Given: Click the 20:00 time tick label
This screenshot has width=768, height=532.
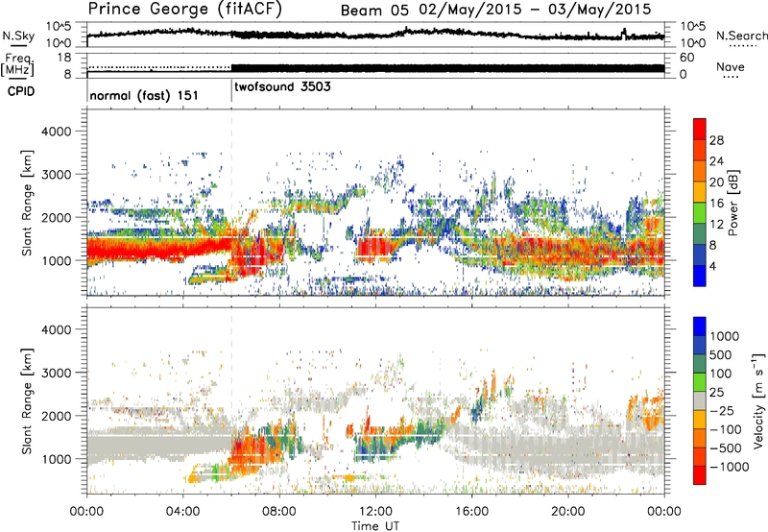Looking at the screenshot, I should pos(567,512).
